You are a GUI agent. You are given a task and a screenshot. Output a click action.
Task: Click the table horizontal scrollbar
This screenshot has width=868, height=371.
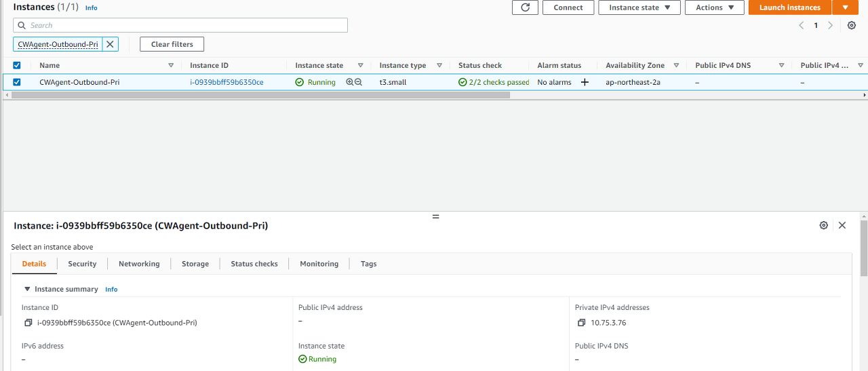[x=260, y=95]
